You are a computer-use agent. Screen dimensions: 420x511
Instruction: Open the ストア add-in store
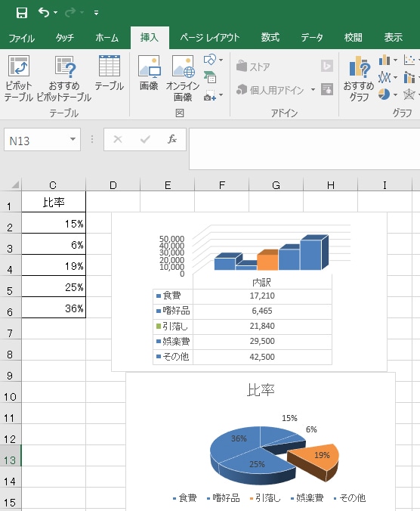click(x=253, y=67)
